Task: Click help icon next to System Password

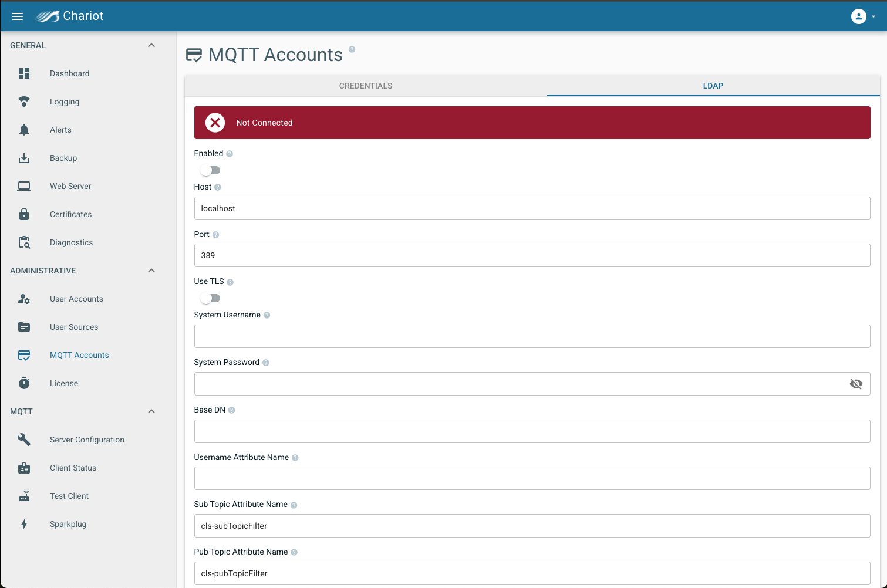Action: (265, 363)
